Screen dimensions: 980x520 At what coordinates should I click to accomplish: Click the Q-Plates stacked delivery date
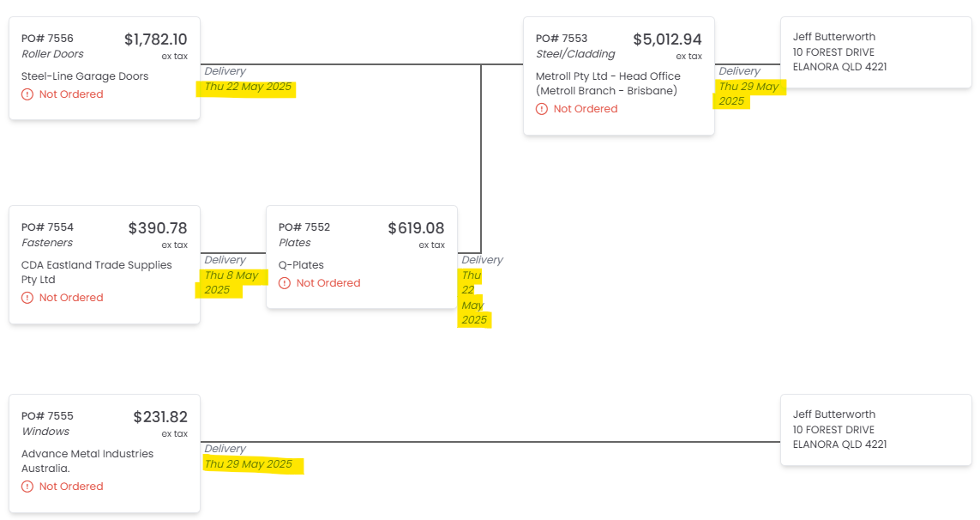point(473,298)
